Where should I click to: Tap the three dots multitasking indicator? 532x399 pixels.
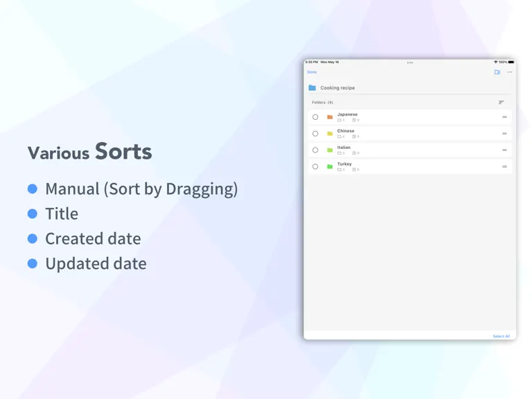410,63
